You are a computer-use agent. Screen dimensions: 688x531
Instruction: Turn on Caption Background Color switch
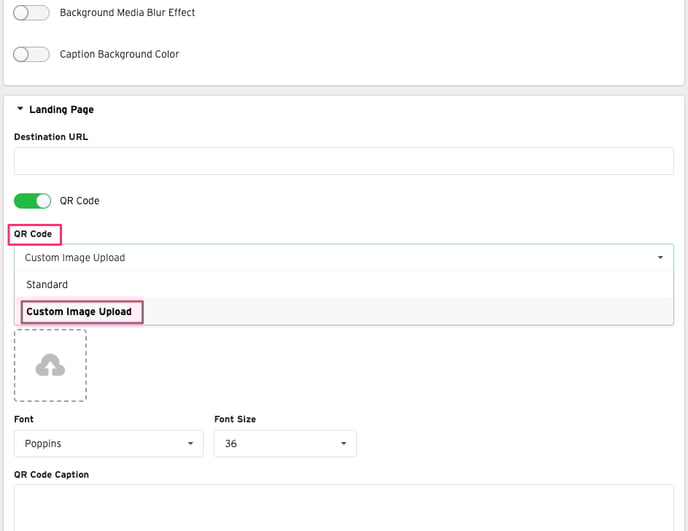coord(31,54)
